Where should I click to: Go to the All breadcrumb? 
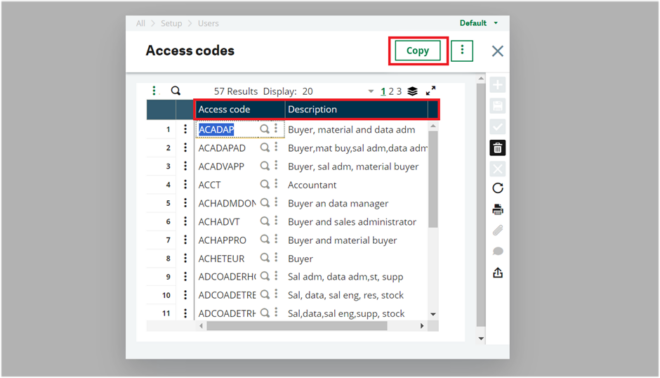click(x=141, y=23)
